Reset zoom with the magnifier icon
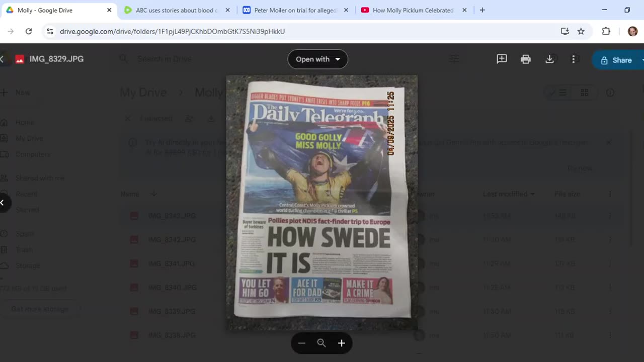This screenshot has height=362, width=644. pyautogui.click(x=321, y=343)
